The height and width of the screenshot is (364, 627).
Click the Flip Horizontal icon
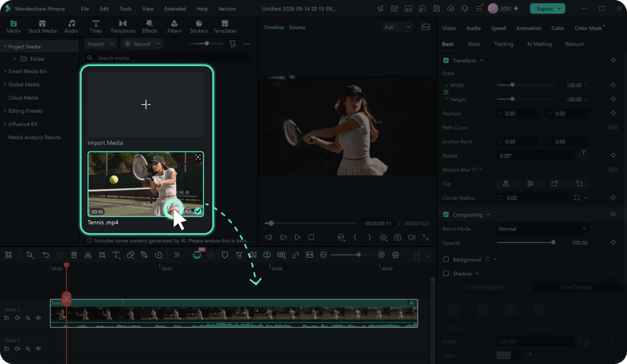506,184
